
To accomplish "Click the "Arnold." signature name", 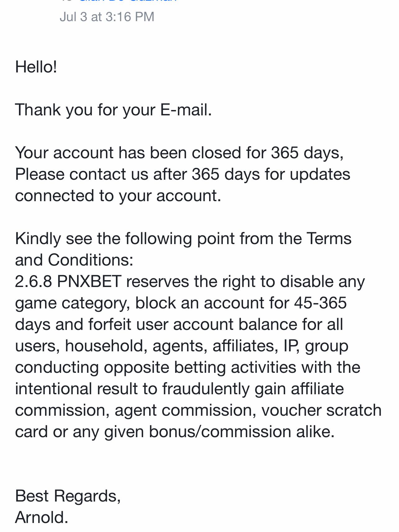I will pyautogui.click(x=41, y=517).
